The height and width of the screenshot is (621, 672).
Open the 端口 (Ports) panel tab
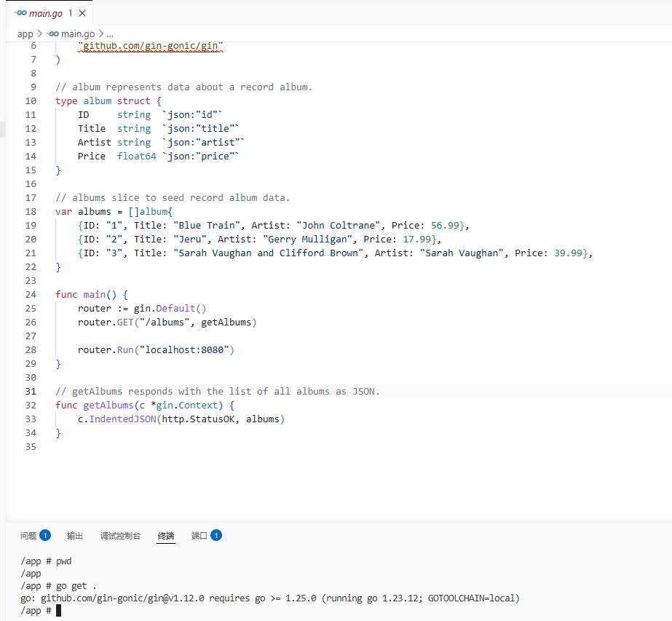[199, 536]
